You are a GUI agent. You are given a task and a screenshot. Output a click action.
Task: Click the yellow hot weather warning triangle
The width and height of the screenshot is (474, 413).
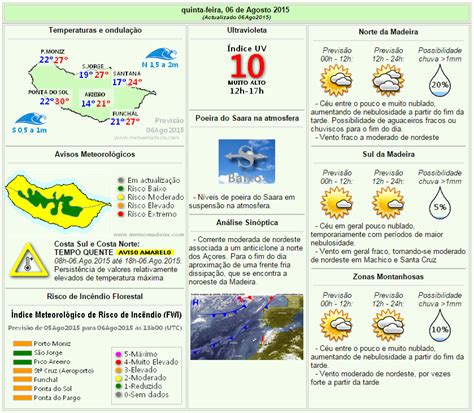coord(28,260)
